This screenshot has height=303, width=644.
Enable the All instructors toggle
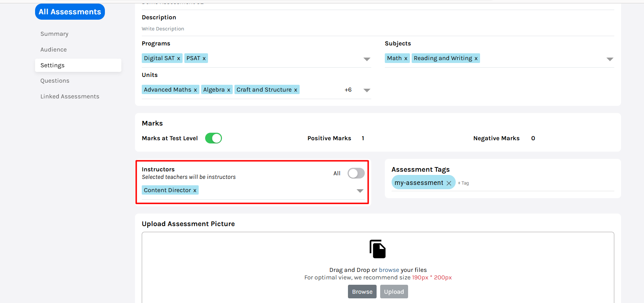tap(356, 173)
